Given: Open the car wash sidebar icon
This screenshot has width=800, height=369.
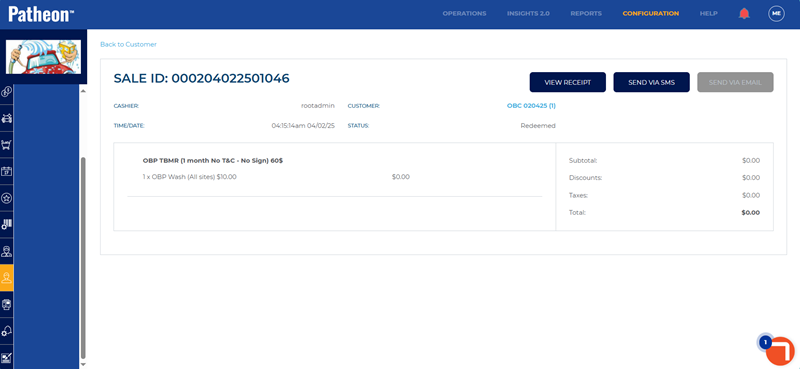Looking at the screenshot, I should pos(7,119).
